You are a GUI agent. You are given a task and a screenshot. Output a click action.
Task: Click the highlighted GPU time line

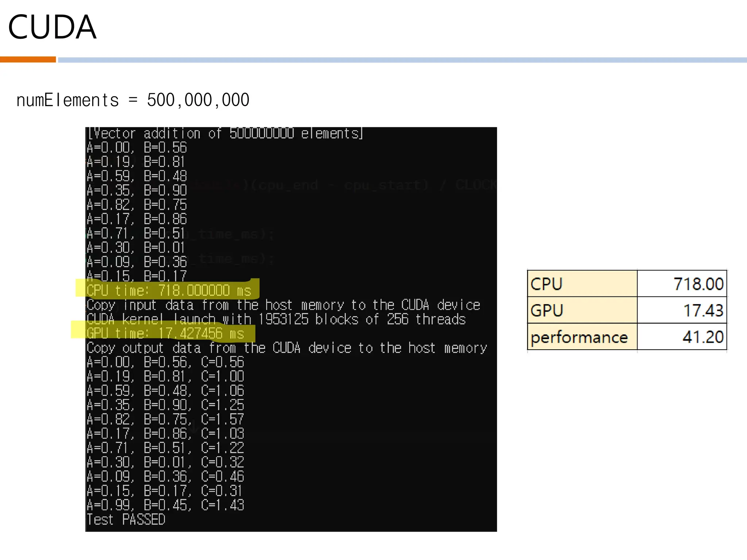165,333
